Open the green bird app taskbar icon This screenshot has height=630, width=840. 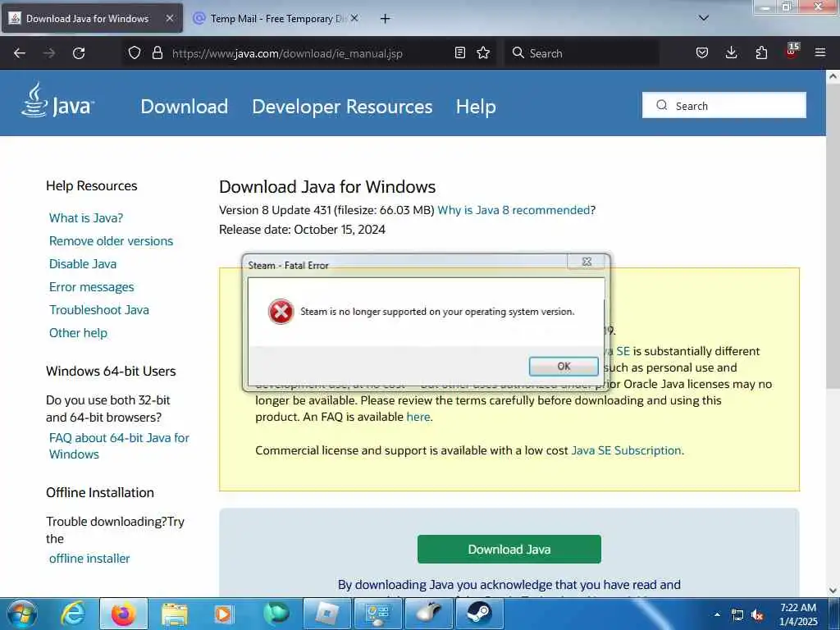click(276, 614)
